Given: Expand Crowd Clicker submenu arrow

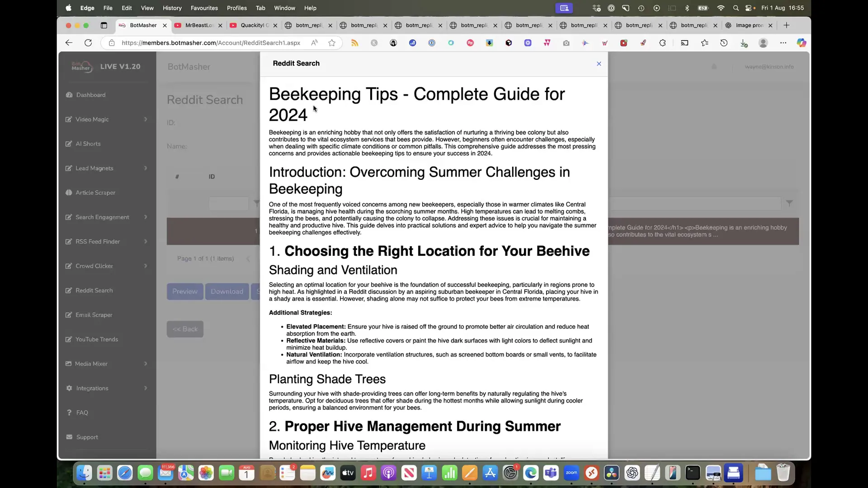Looking at the screenshot, I should click(146, 266).
